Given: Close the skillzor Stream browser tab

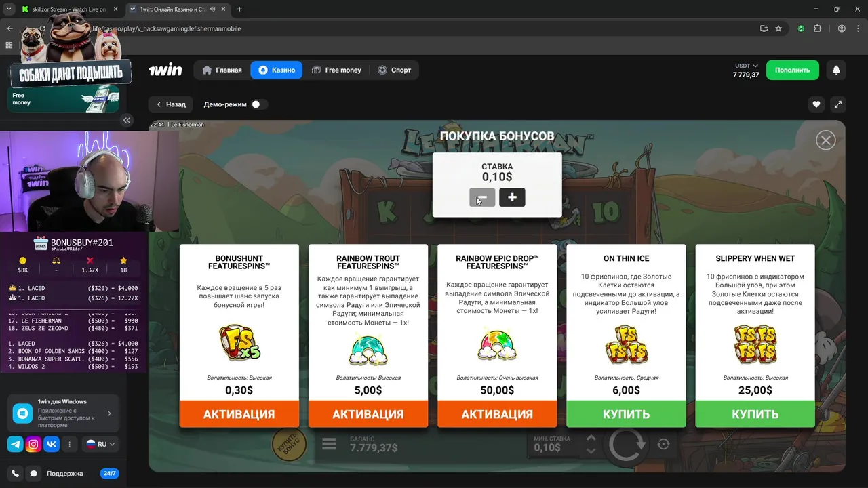Looking at the screenshot, I should [115, 9].
